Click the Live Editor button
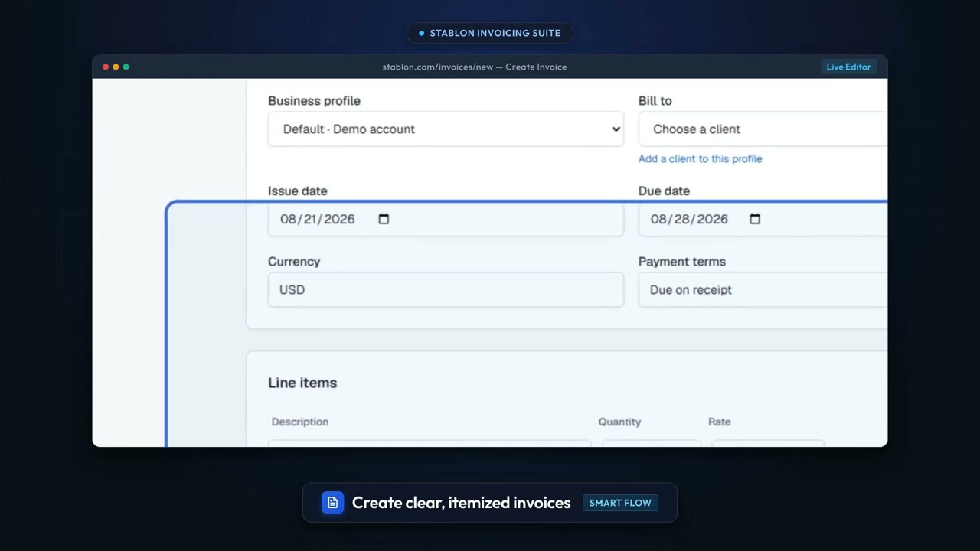Image resolution: width=980 pixels, height=551 pixels. (x=848, y=67)
